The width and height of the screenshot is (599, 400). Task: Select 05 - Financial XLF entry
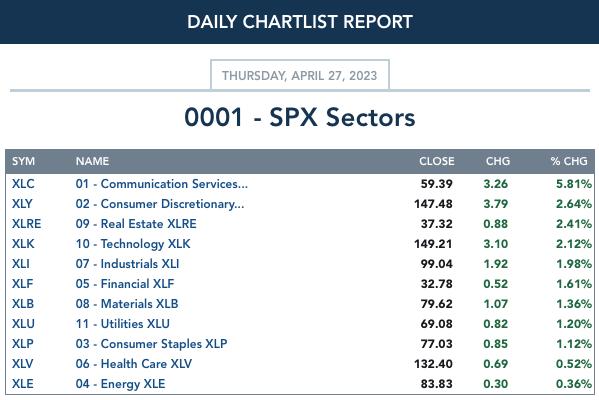[125, 283]
